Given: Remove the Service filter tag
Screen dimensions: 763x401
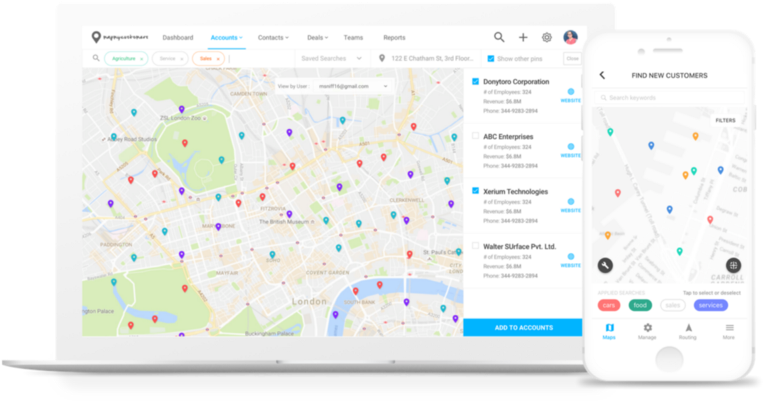Looking at the screenshot, I should (182, 59).
